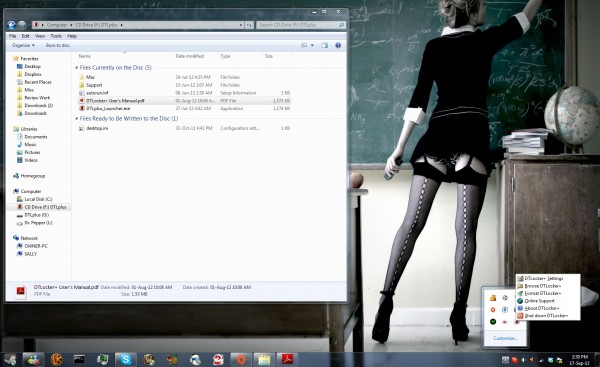Select Format DTLocker+ menu entry
This screenshot has height=367, width=600.
pyautogui.click(x=543, y=293)
